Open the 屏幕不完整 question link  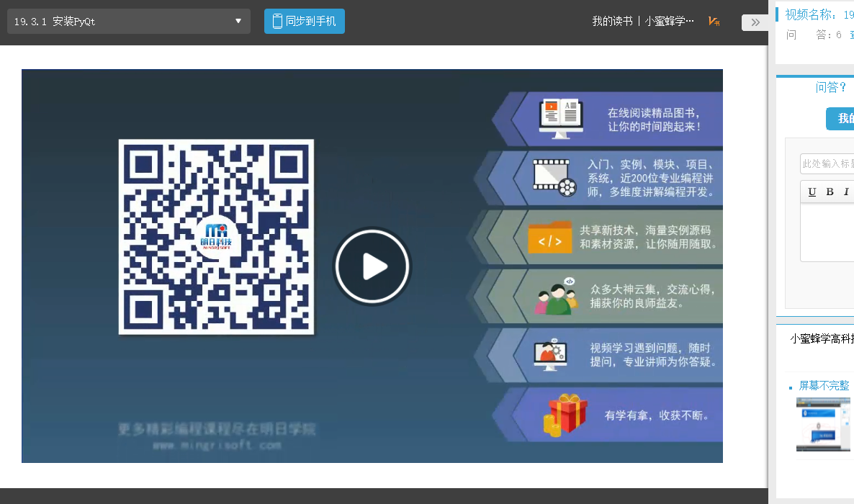coord(824,386)
